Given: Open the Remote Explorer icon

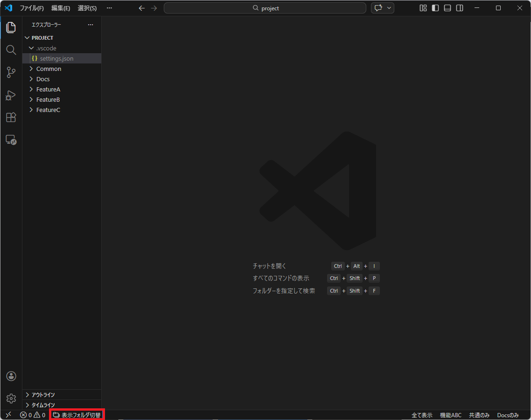Looking at the screenshot, I should 11,140.
